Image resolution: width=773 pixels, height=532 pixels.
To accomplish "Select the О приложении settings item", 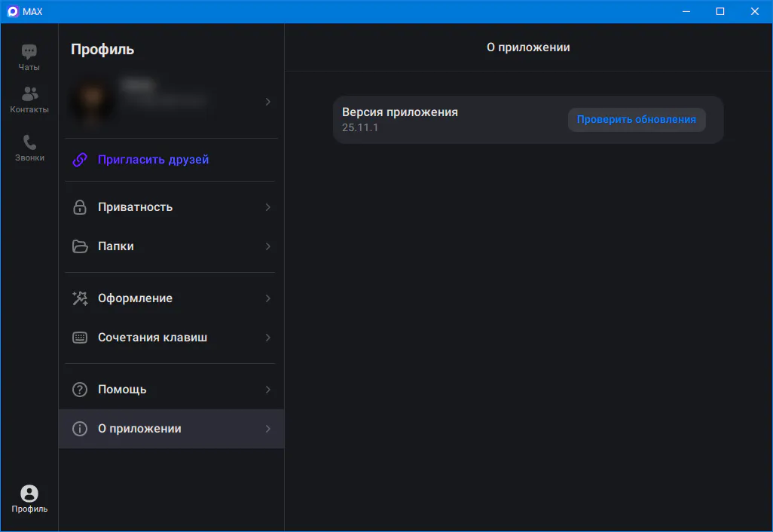I will [171, 429].
